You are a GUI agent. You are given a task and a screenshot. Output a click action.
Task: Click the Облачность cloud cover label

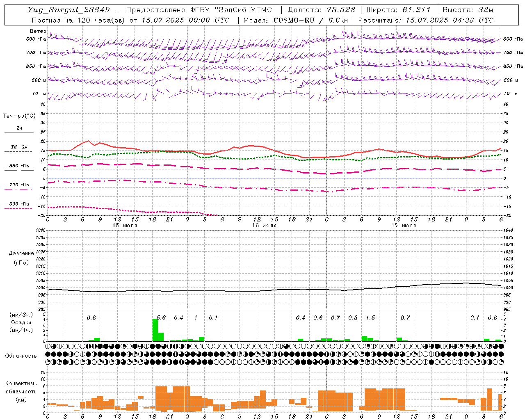pyautogui.click(x=21, y=356)
